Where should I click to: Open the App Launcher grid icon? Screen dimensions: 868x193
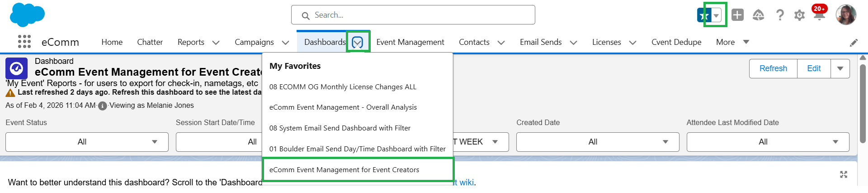[24, 42]
